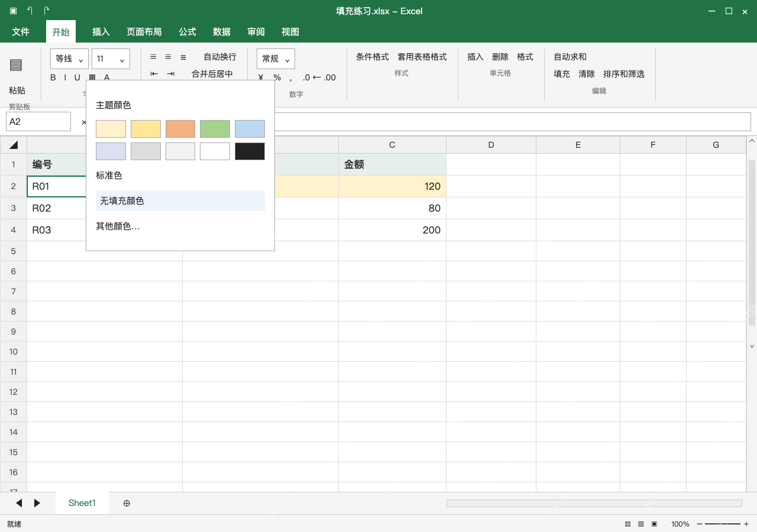Viewport: 757px width, 532px height.
Task: Switch to the 插入 ribbon tab
Action: [101, 32]
